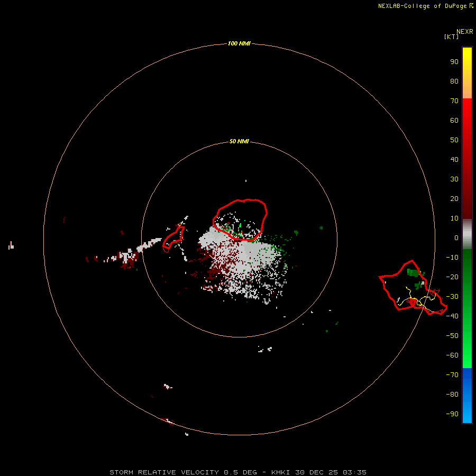Image resolution: width=476 pixels, height=476 pixels.
Task: Click the -10 value on velocity scale
Action: pos(452,258)
